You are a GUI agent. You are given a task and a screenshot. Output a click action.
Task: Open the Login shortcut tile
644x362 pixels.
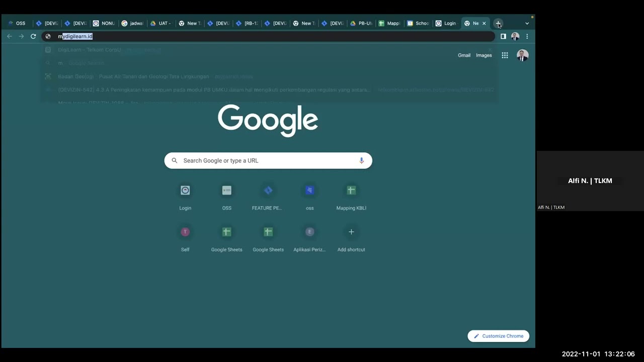185,197
